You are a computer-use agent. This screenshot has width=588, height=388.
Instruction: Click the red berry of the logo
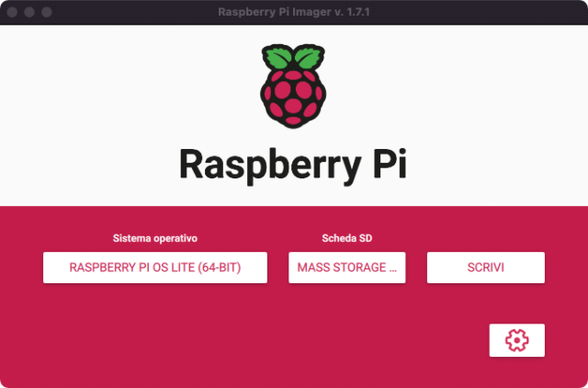(x=292, y=96)
